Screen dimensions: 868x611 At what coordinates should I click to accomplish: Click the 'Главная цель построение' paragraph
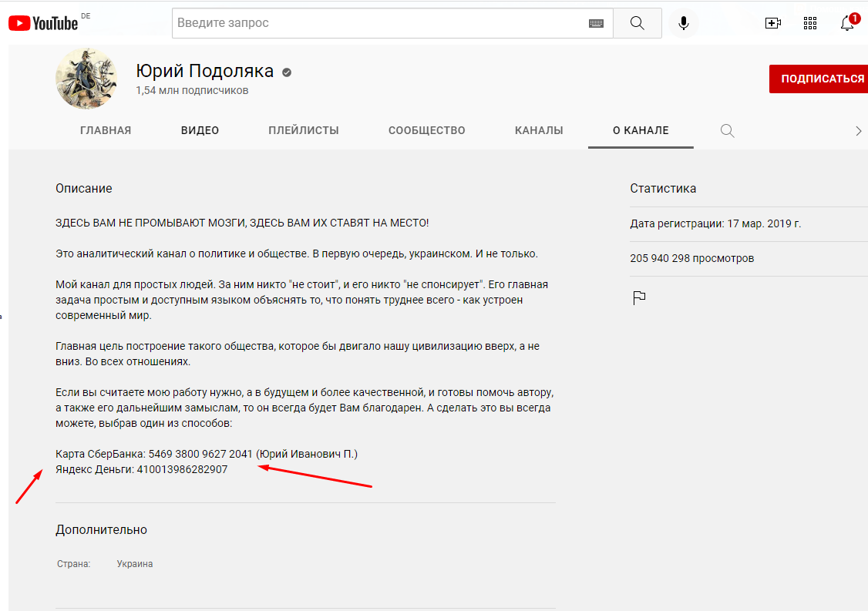tap(298, 354)
